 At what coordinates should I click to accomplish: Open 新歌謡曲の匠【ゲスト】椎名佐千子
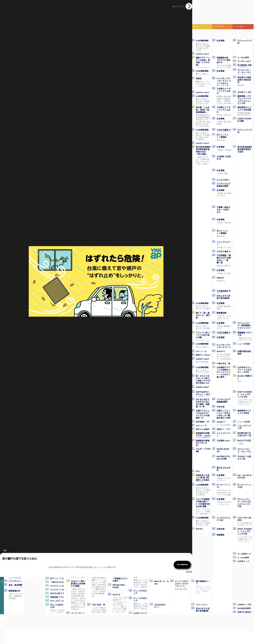click(x=223, y=60)
